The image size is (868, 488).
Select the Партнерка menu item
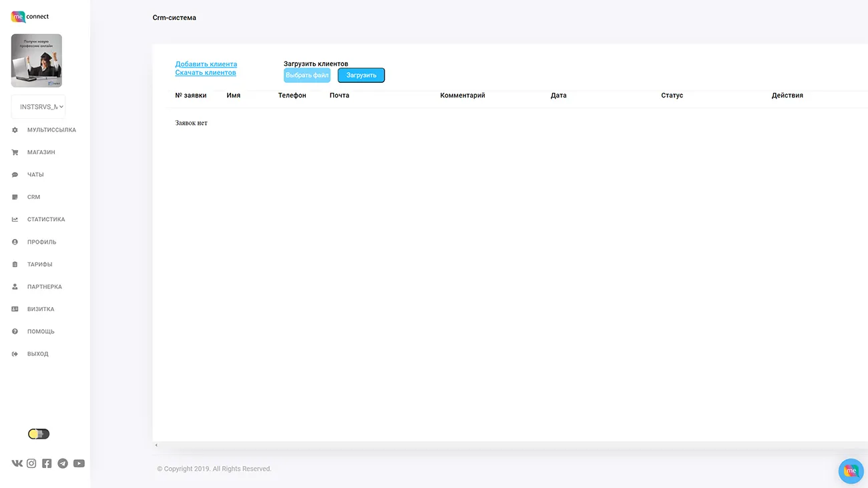44,287
